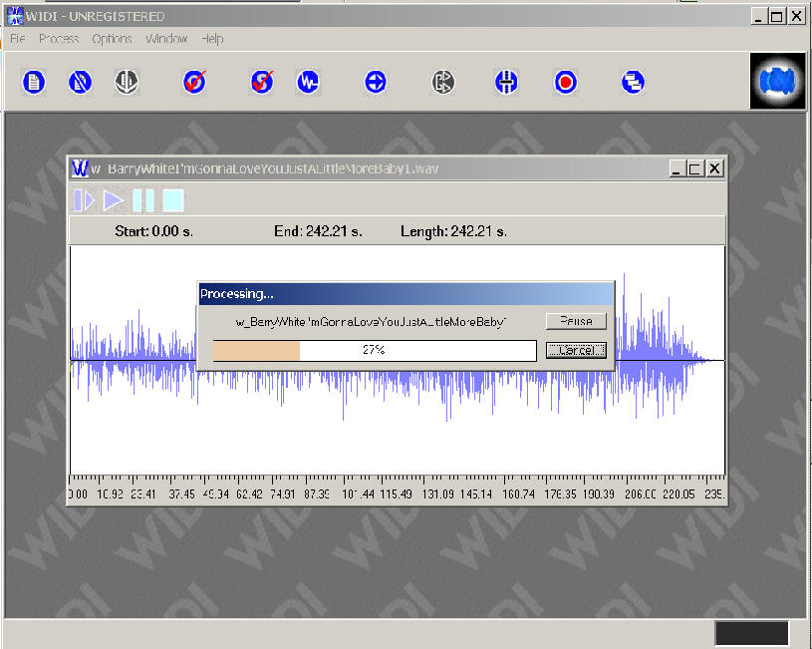Click the 74.91 mark on the time ruler
Viewport: 812px width, 649px height.
282,494
